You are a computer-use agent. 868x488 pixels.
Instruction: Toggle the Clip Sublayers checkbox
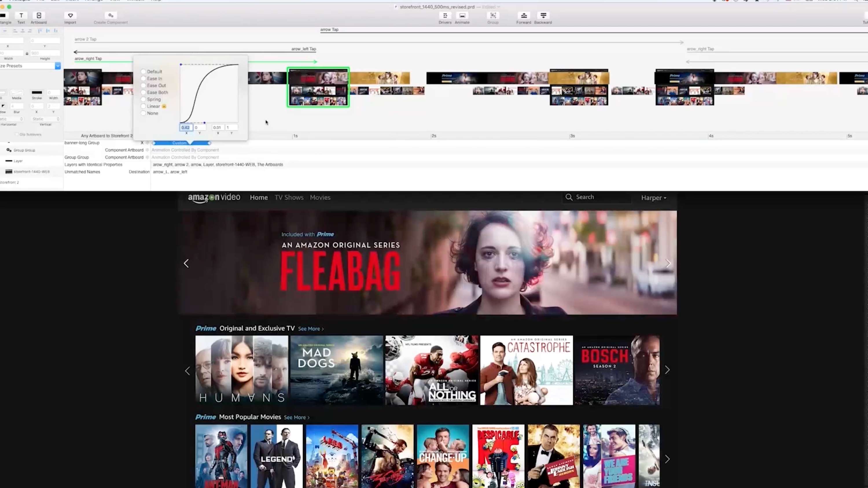click(16, 134)
